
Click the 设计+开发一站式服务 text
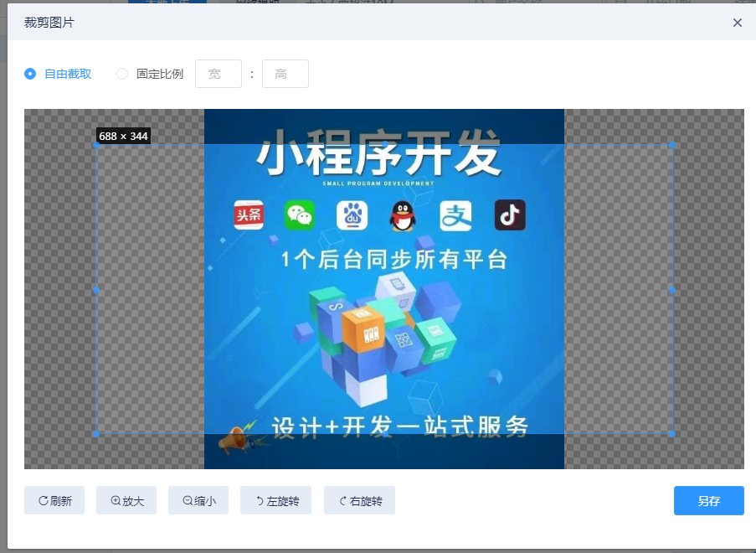pyautogui.click(x=400, y=427)
